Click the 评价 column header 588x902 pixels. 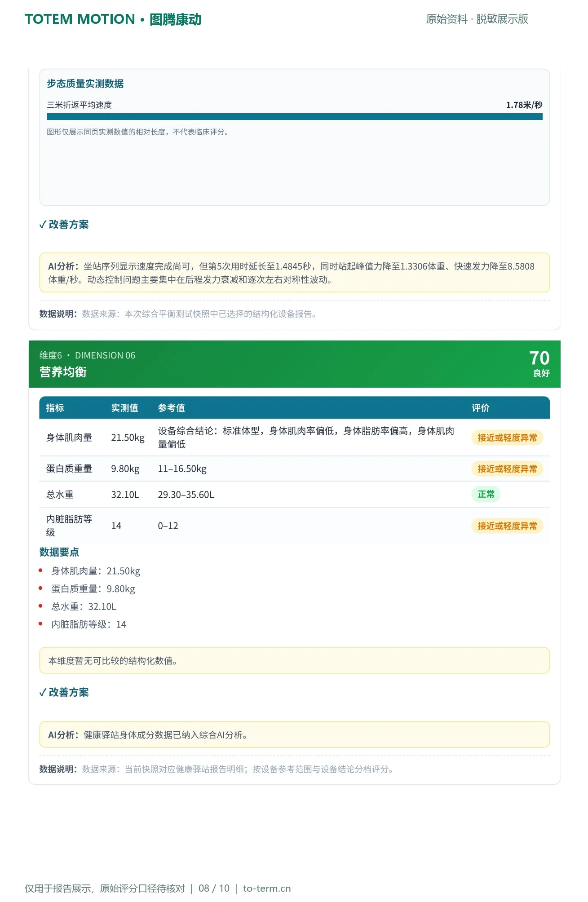[x=481, y=408]
